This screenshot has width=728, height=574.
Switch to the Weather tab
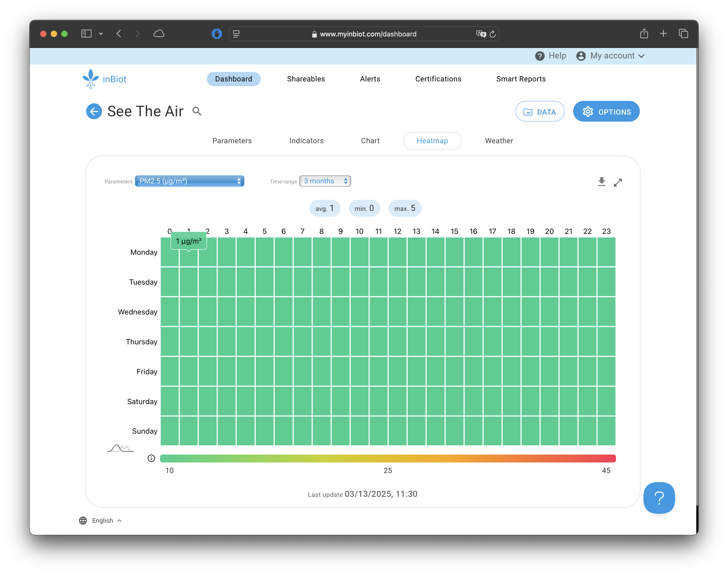(499, 141)
